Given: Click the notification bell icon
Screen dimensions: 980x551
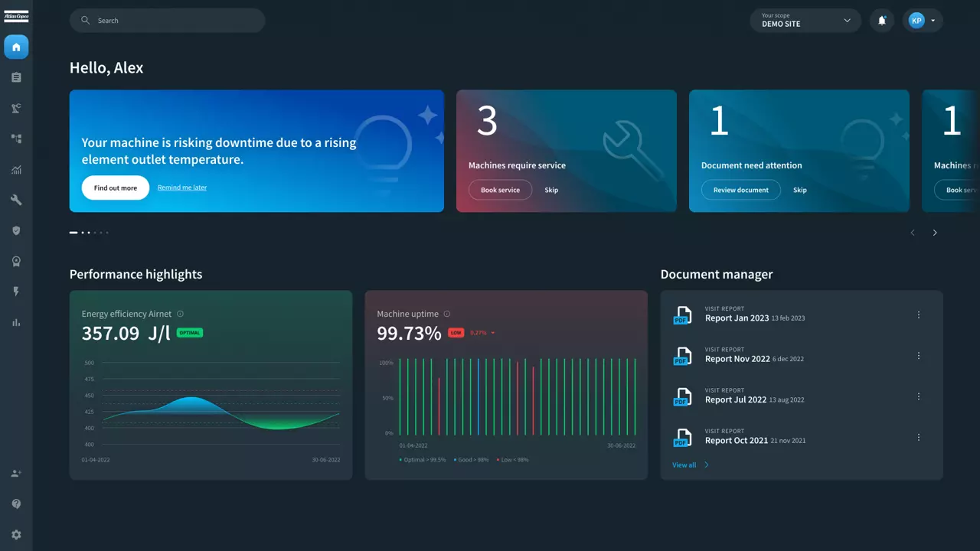Looking at the screenshot, I should 882,21.
